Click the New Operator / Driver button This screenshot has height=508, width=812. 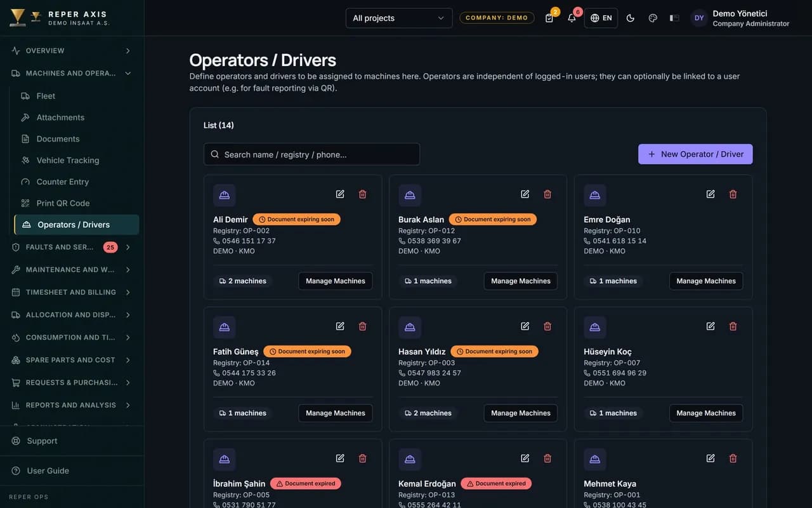point(695,154)
